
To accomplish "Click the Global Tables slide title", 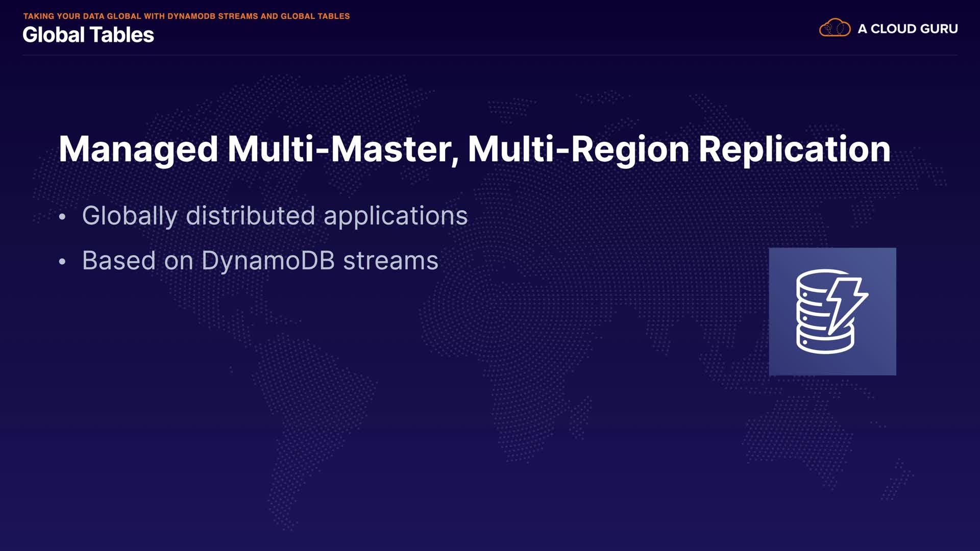I will 88,35.
